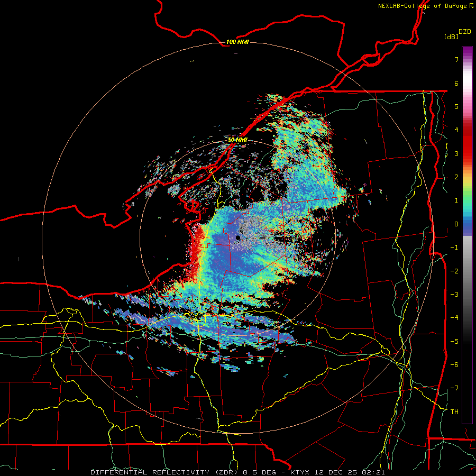The width and height of the screenshot is (476, 476).
Task: Click the 5 dB scale tick label
Action: click(456, 106)
